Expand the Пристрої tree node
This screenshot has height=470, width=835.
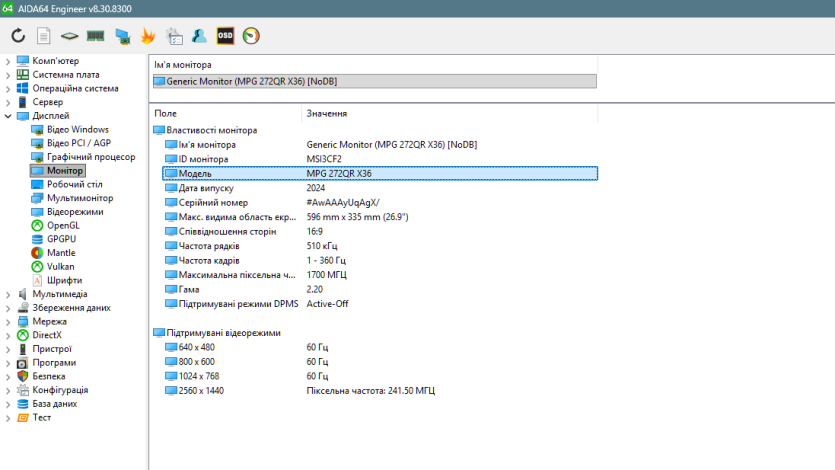[x=8, y=349]
